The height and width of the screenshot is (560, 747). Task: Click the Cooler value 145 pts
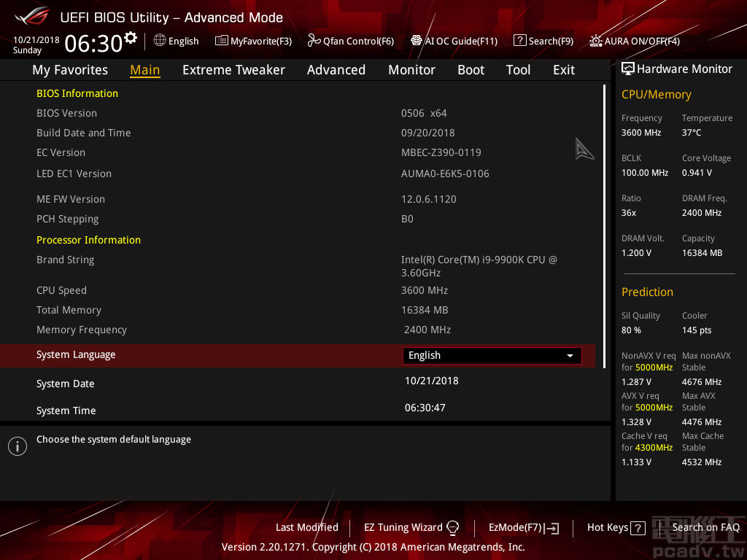click(x=697, y=330)
